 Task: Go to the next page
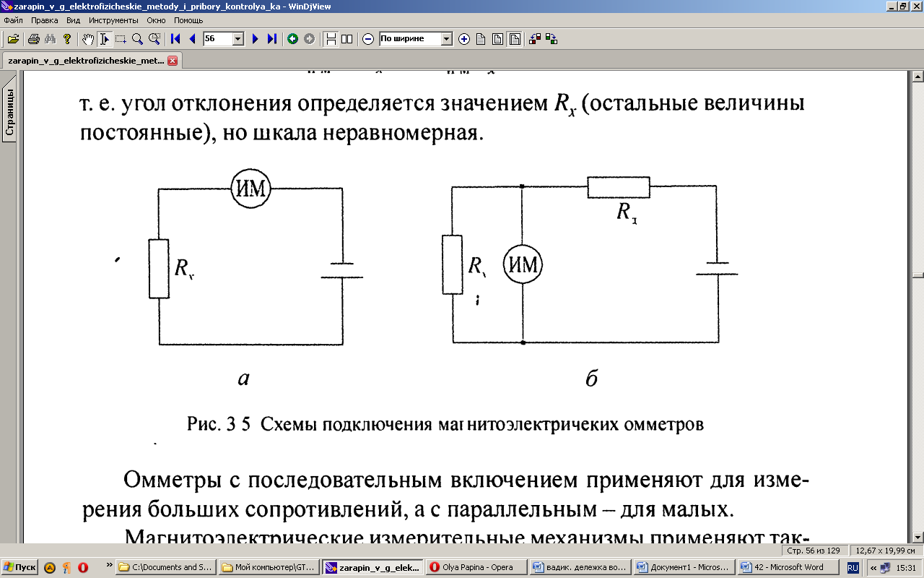point(255,39)
